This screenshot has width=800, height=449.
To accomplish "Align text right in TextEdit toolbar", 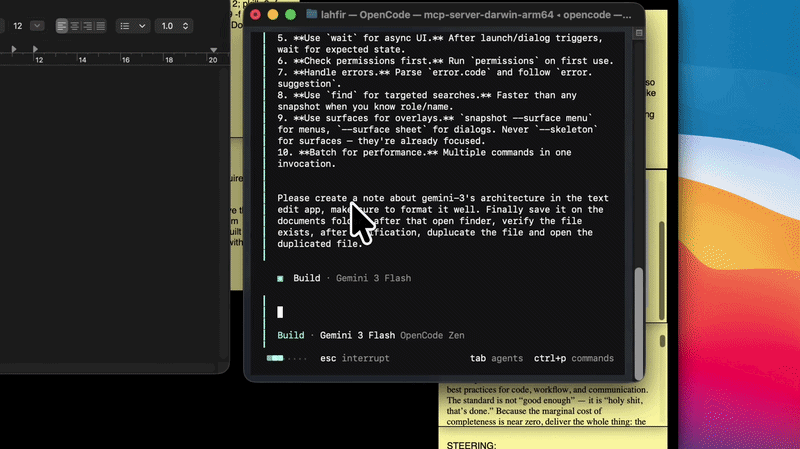I will [88, 26].
